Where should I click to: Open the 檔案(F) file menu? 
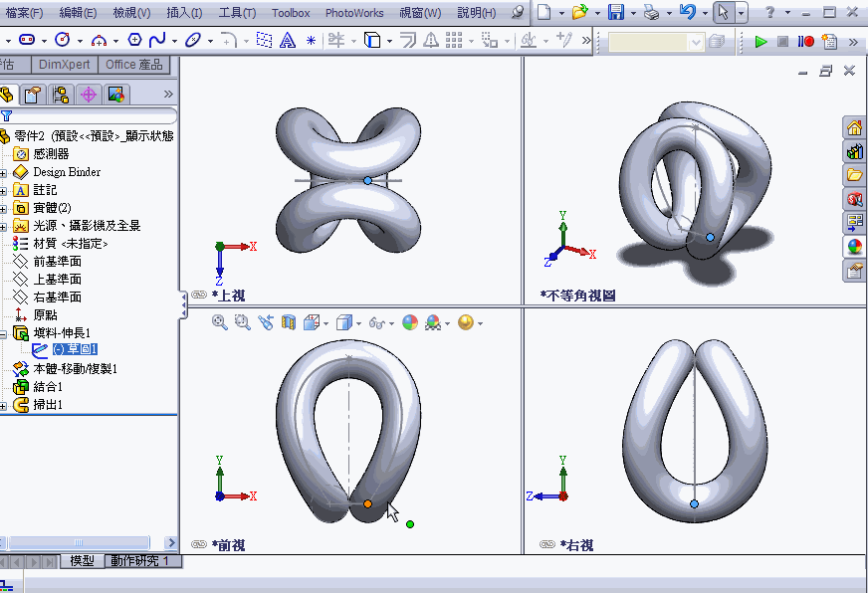coord(24,12)
